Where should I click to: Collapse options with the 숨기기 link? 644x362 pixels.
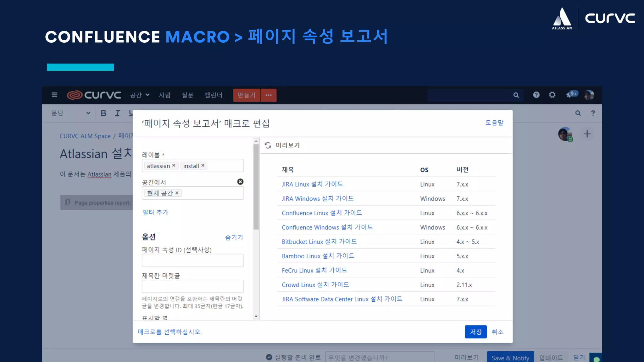tap(234, 238)
